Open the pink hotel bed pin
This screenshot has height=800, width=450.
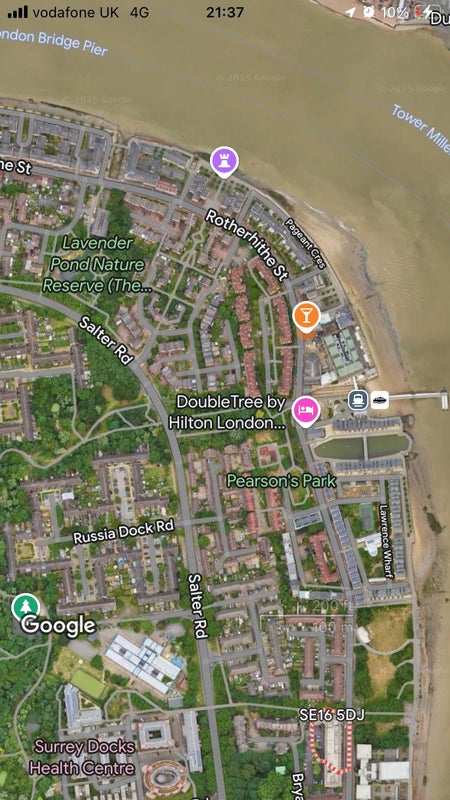click(x=306, y=411)
